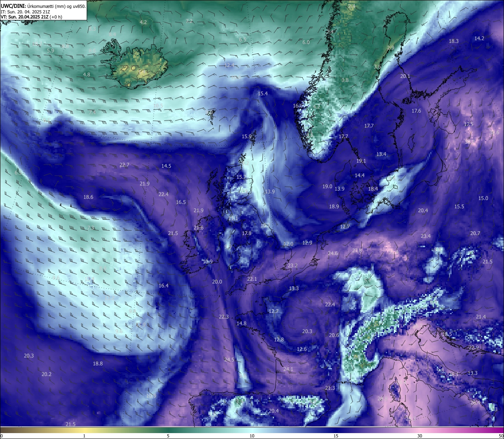Click the 21.3 map value

tap(330, 388)
